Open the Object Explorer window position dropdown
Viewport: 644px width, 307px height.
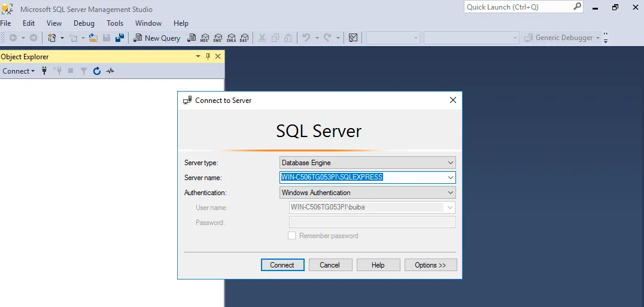(x=198, y=57)
